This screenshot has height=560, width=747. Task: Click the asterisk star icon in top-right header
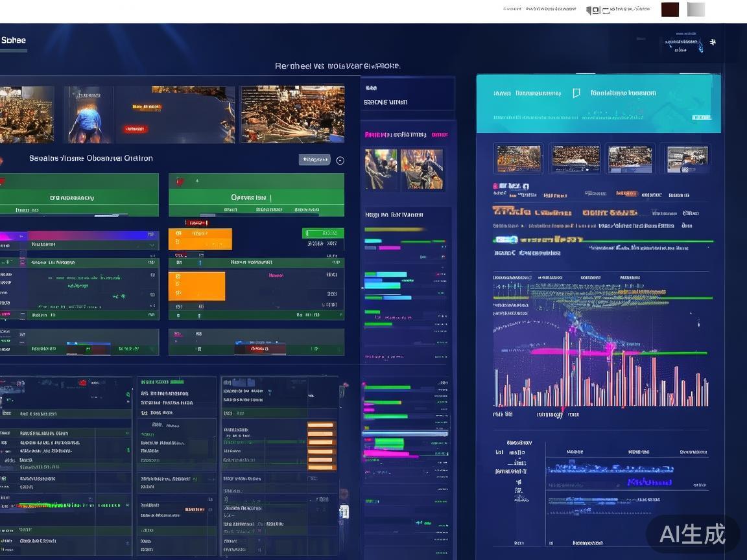pos(713,42)
